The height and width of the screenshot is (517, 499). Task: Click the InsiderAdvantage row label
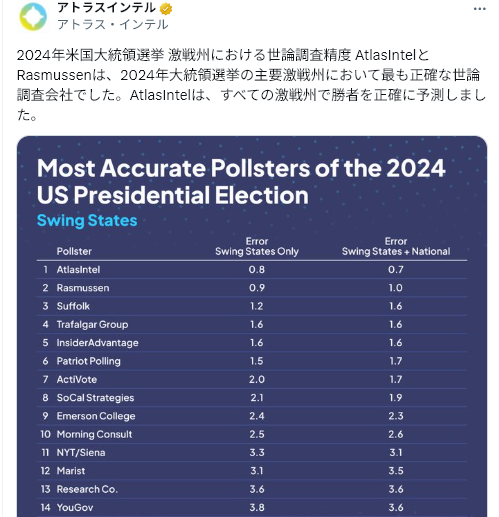tap(97, 343)
